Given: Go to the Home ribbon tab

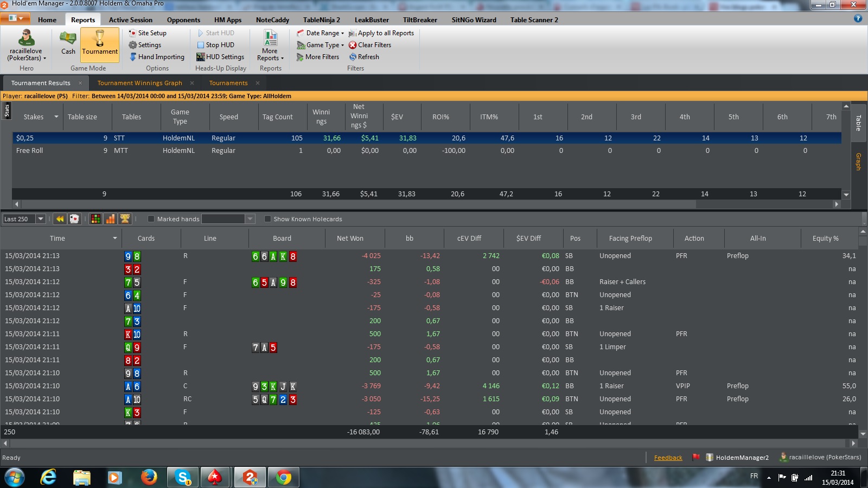Looking at the screenshot, I should (x=47, y=20).
